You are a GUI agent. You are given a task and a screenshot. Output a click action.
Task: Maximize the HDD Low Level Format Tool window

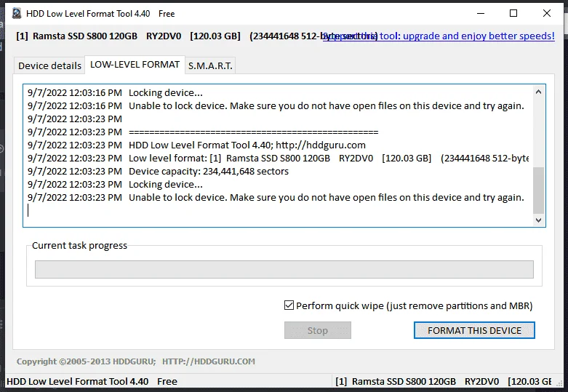513,13
